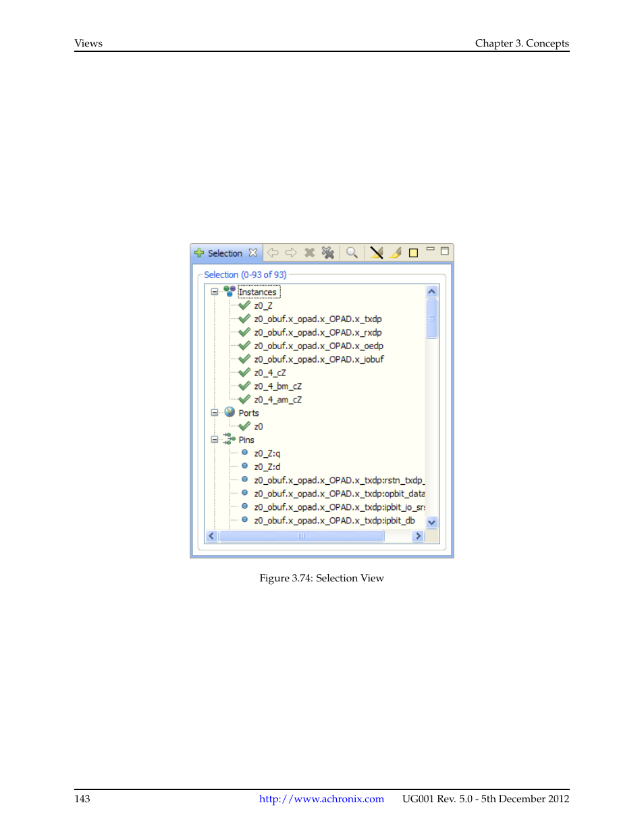Select the yellow highlight marker tool

396,252
